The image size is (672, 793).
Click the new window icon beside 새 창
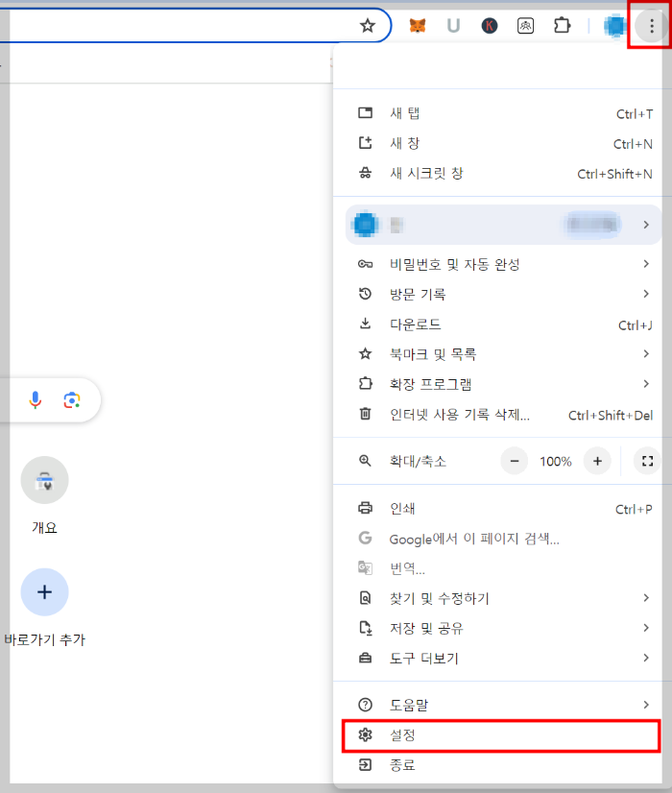[365, 143]
